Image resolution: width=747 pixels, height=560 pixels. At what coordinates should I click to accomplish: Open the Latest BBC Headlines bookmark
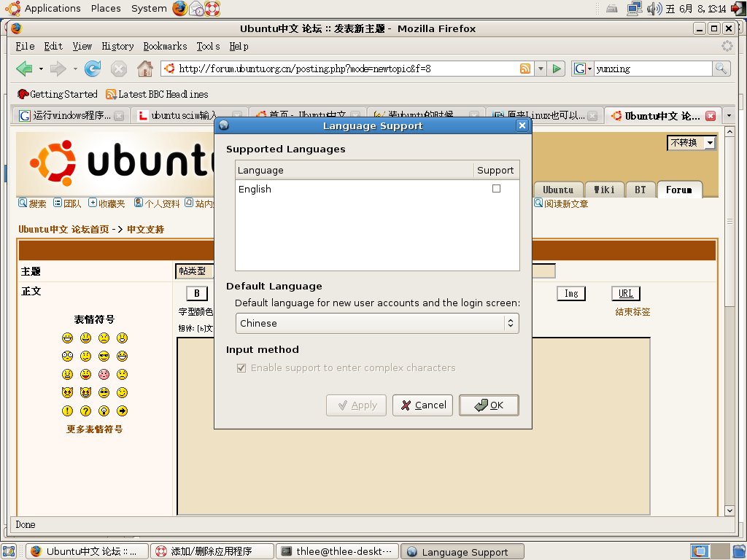click(158, 94)
